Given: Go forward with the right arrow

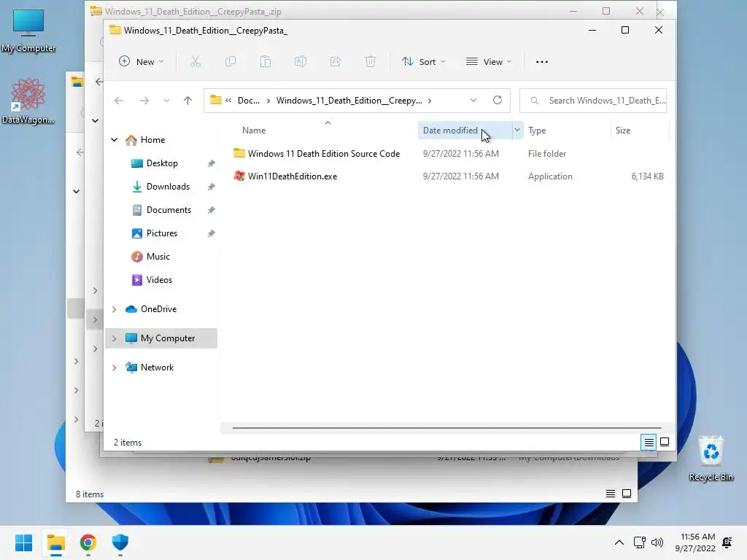Looking at the screenshot, I should coord(144,101).
